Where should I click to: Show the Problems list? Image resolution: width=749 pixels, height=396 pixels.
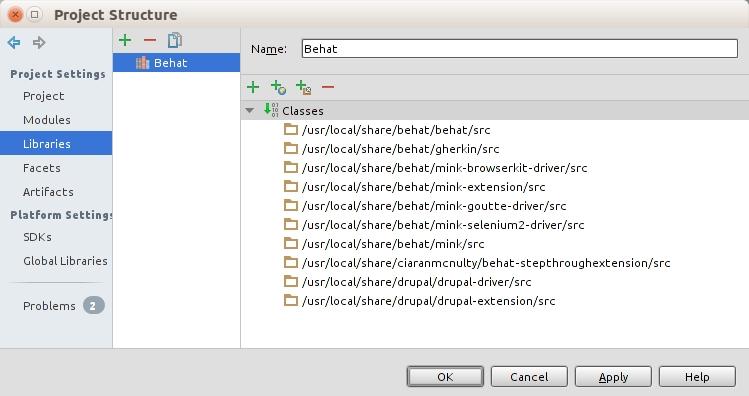(49, 306)
